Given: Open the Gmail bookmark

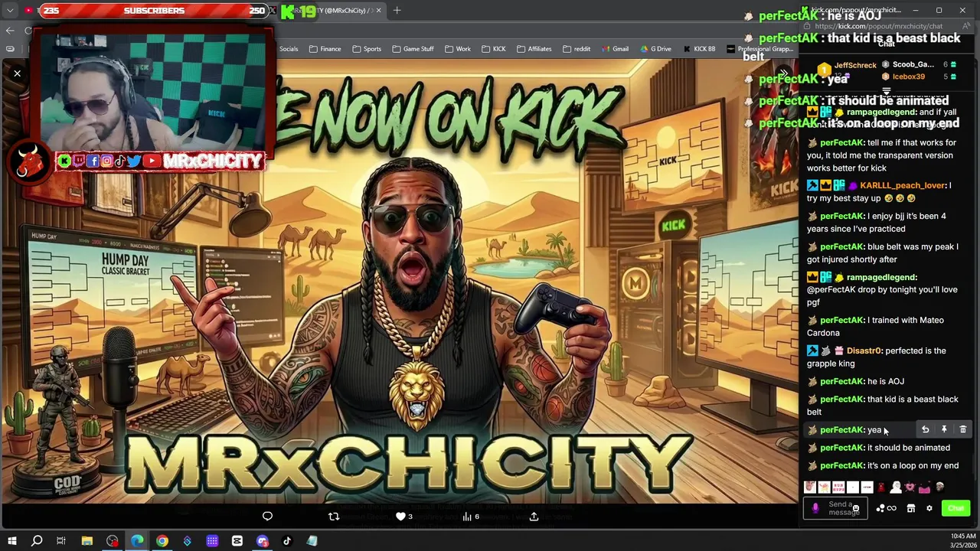Looking at the screenshot, I should tap(615, 49).
